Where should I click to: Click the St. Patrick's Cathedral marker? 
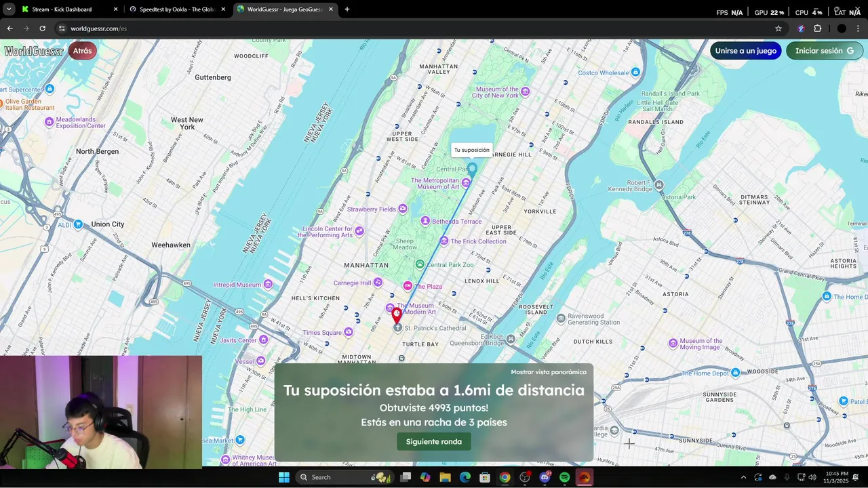tap(397, 328)
